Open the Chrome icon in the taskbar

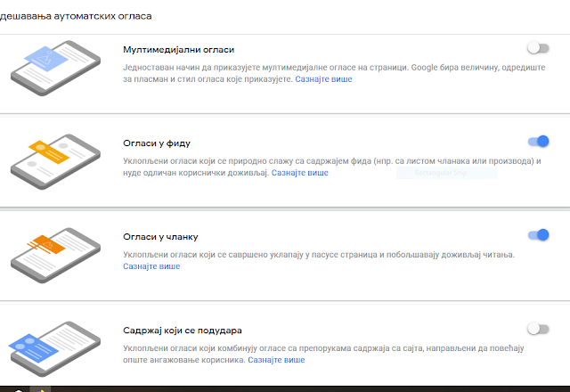pyautogui.click(x=40, y=390)
